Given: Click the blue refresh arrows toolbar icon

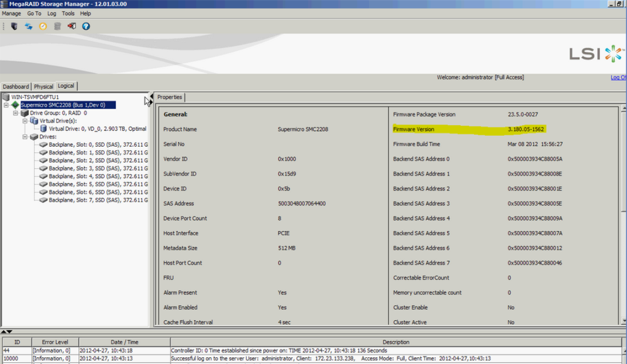Looking at the screenshot, I should [x=28, y=26].
